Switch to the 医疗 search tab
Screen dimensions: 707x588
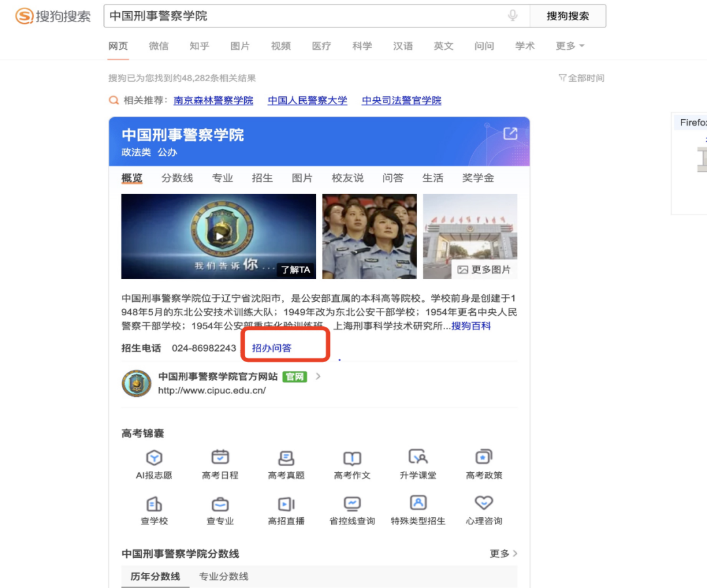pyautogui.click(x=321, y=46)
